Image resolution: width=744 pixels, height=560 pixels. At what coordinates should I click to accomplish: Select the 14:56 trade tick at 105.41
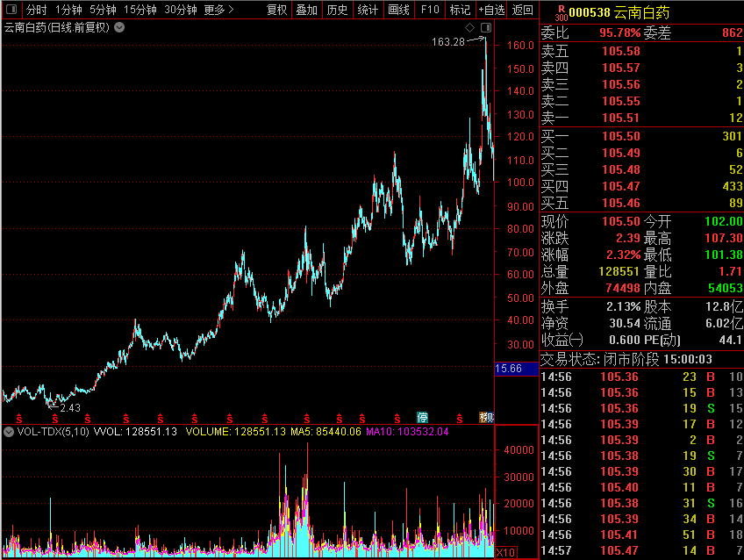[x=641, y=535]
